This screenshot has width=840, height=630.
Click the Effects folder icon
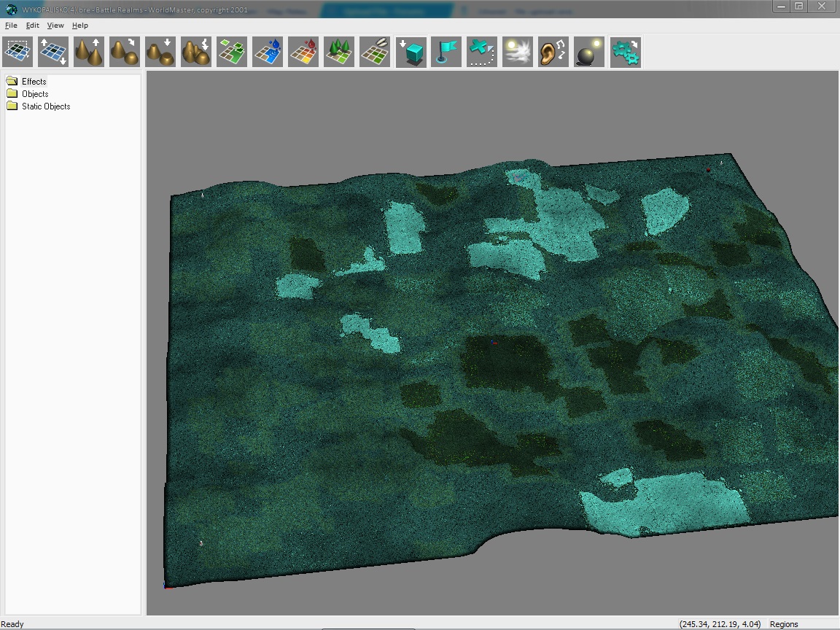click(12, 82)
